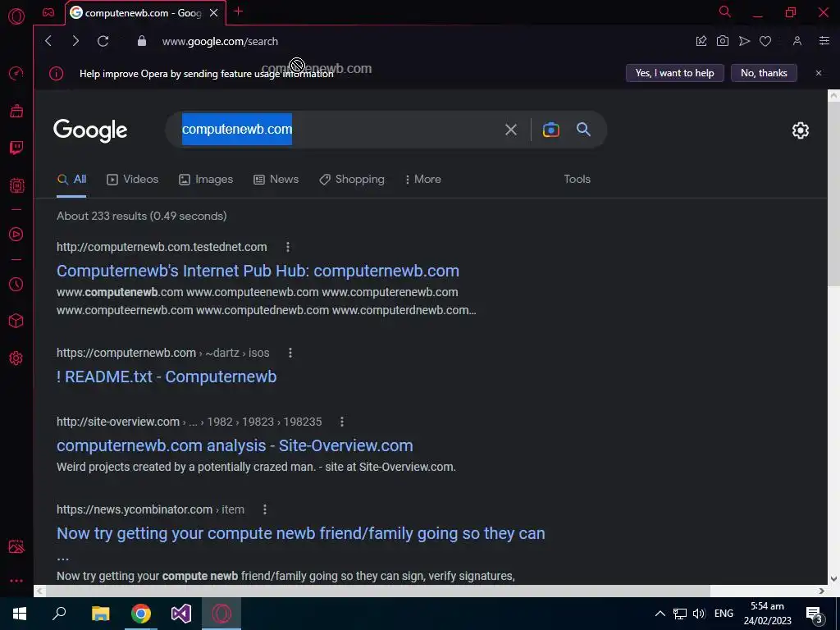Open GX Cleaner icon in sidebar
Image resolution: width=840 pixels, height=630 pixels.
pos(16,111)
